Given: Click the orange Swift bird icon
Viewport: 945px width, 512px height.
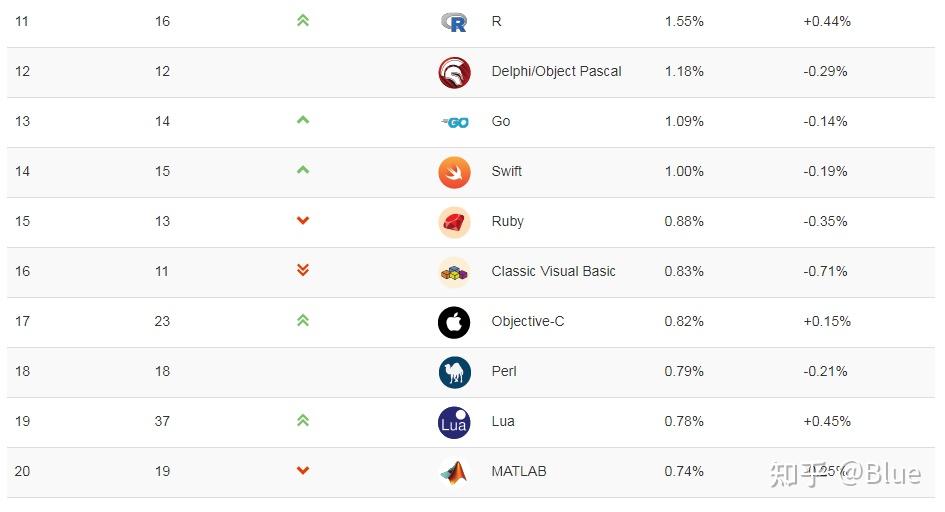Looking at the screenshot, I should tap(454, 172).
